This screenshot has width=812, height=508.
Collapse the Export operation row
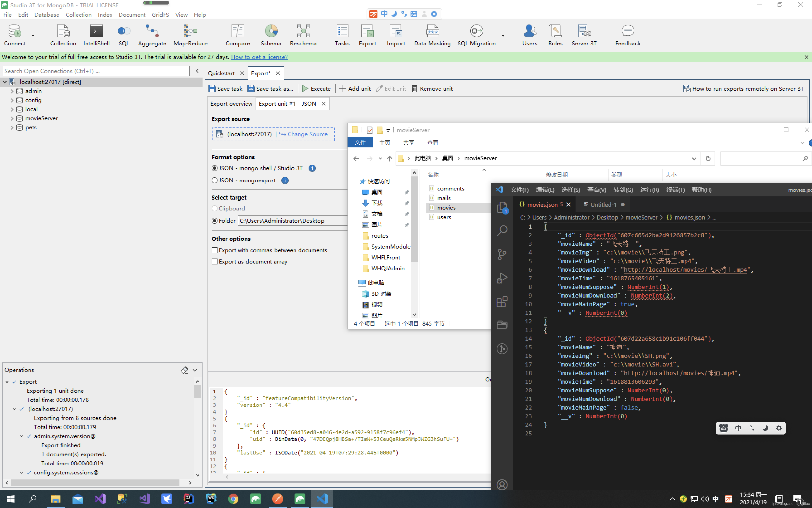click(x=7, y=382)
